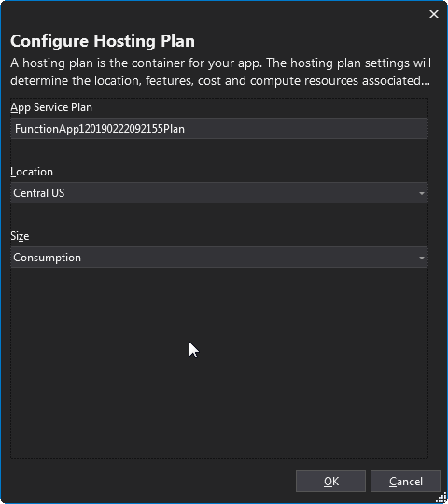Click the App Service Plan label

[x=51, y=107]
